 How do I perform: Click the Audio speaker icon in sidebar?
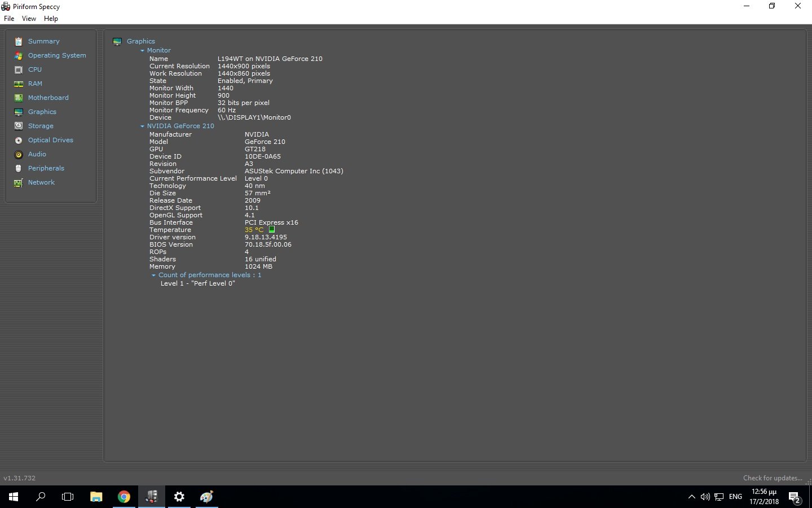(x=19, y=154)
